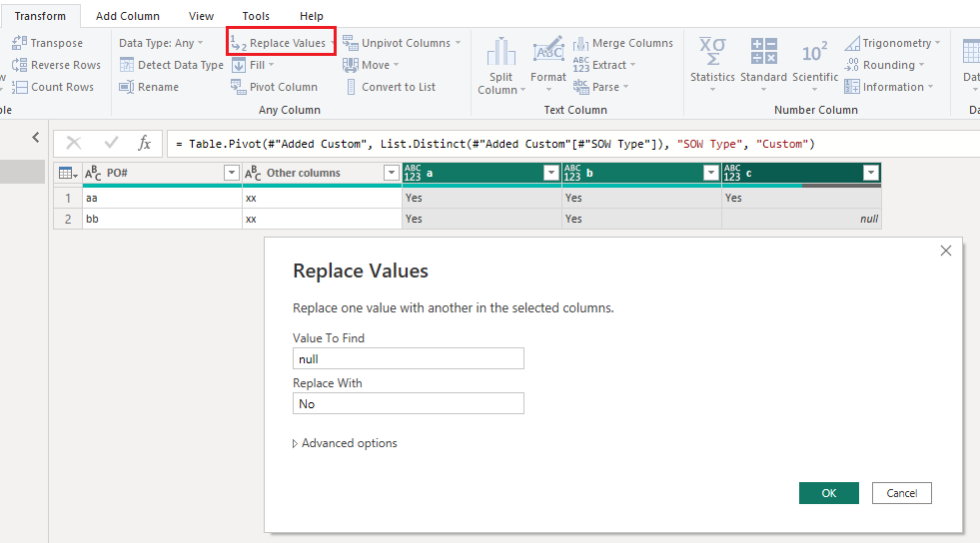
Task: Click the Standard operations icon
Action: (x=764, y=51)
